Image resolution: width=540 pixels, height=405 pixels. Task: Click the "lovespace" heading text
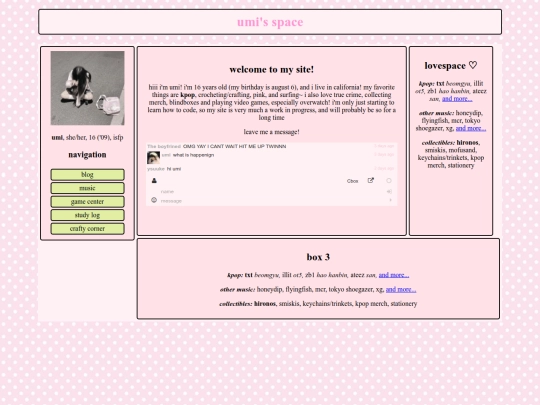445,66
